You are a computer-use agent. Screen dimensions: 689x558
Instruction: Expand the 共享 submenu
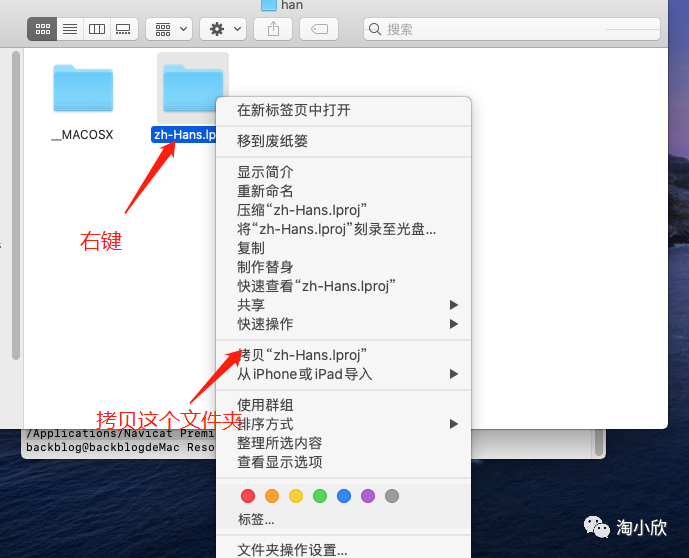pos(344,305)
